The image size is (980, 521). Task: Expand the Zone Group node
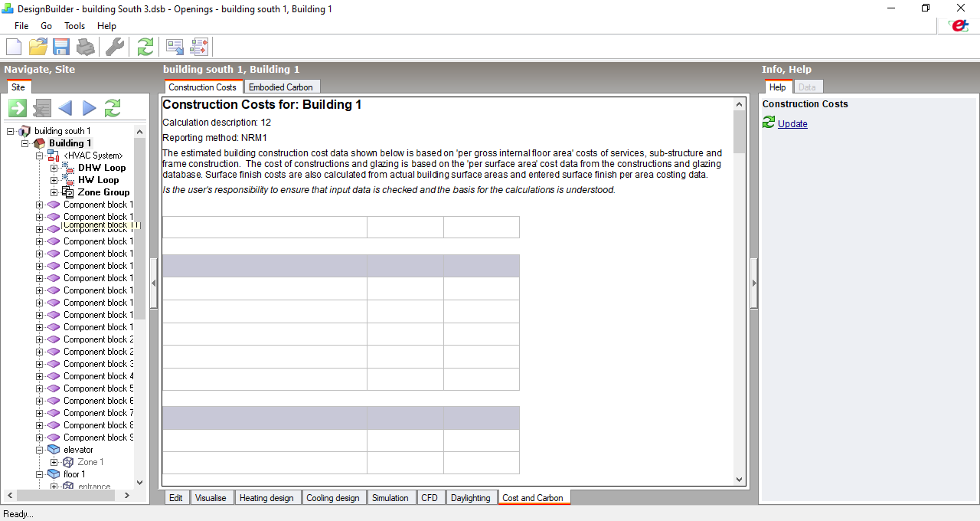54,192
